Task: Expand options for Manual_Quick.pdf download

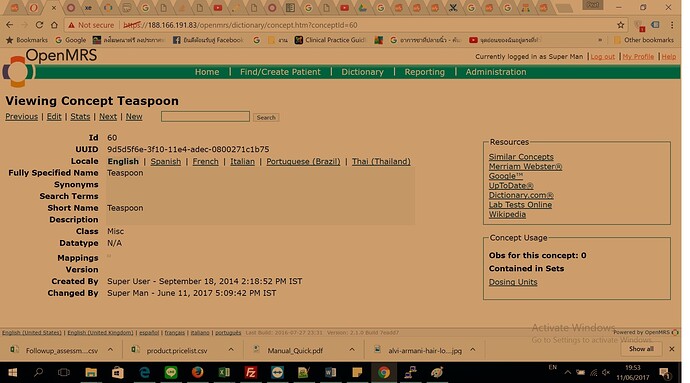Action: [352, 350]
